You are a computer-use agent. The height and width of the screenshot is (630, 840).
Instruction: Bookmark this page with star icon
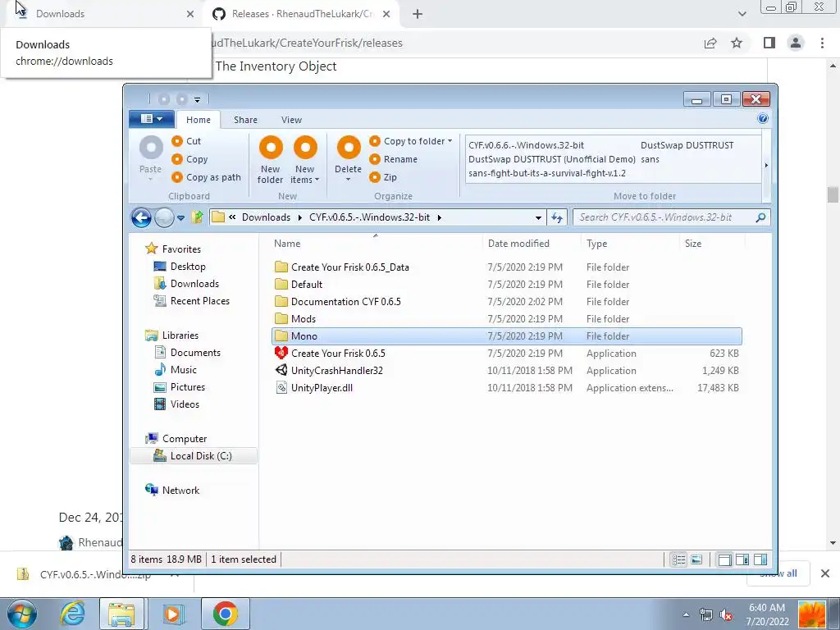[737, 43]
